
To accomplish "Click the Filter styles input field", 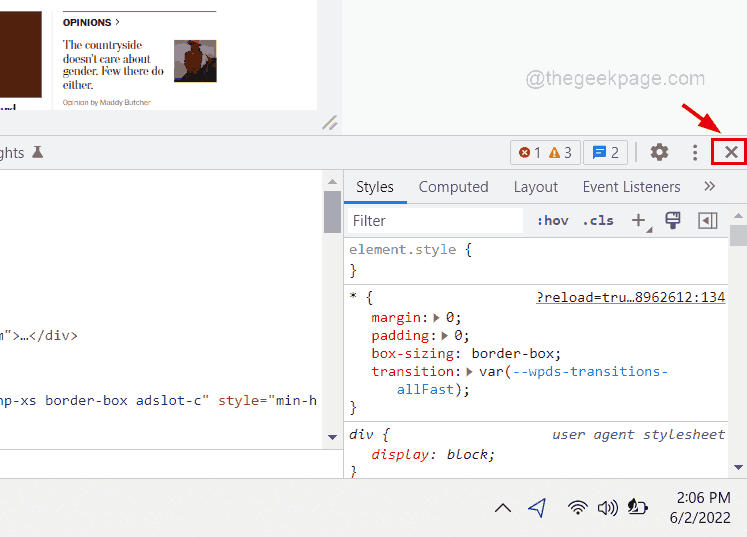I will [x=435, y=220].
